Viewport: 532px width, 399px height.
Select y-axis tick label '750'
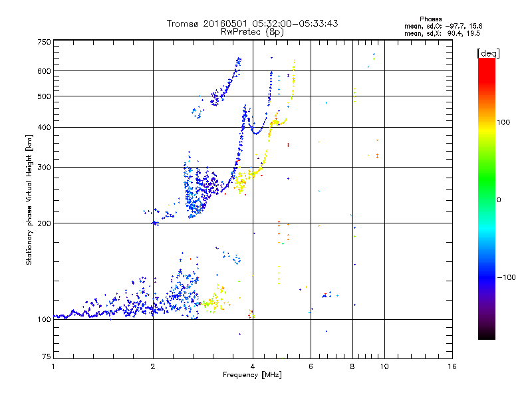click(x=44, y=42)
